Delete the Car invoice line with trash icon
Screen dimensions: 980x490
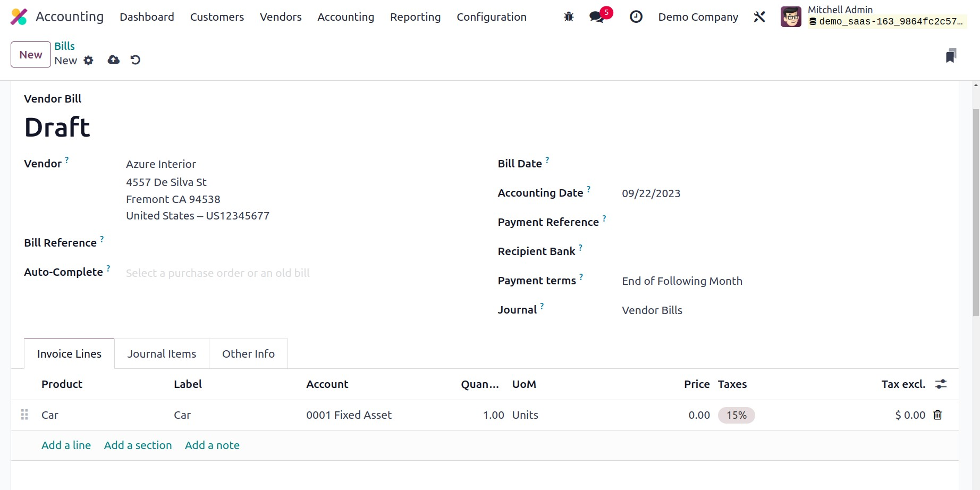tap(937, 415)
